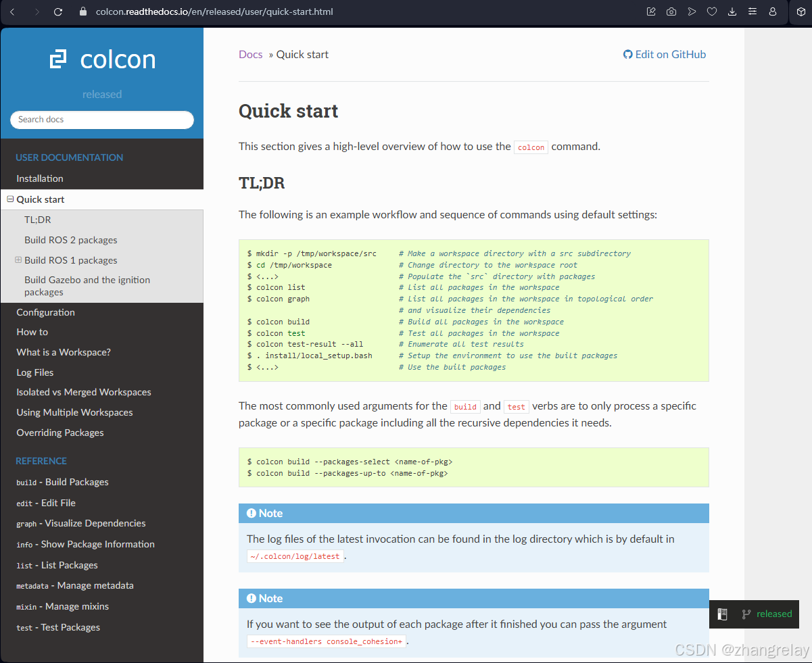812x663 pixels.
Task: Click the --event-handlers console_cohesion+ text
Action: click(327, 641)
